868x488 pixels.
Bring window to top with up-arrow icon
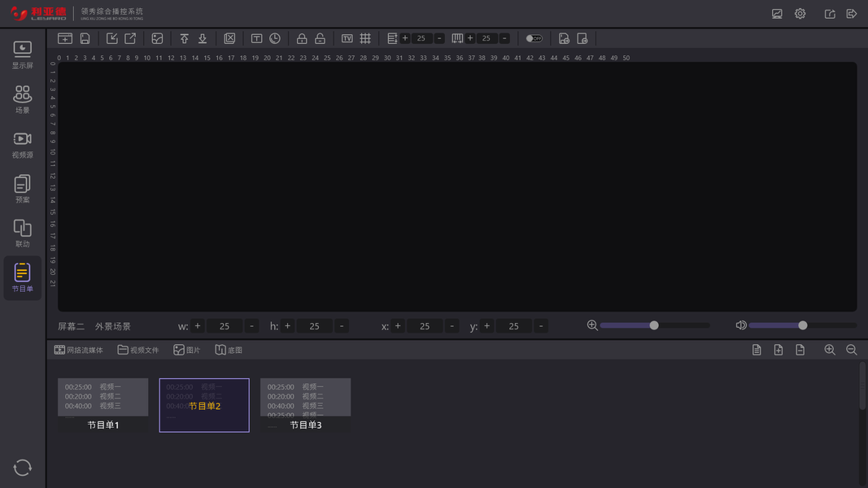pos(185,38)
